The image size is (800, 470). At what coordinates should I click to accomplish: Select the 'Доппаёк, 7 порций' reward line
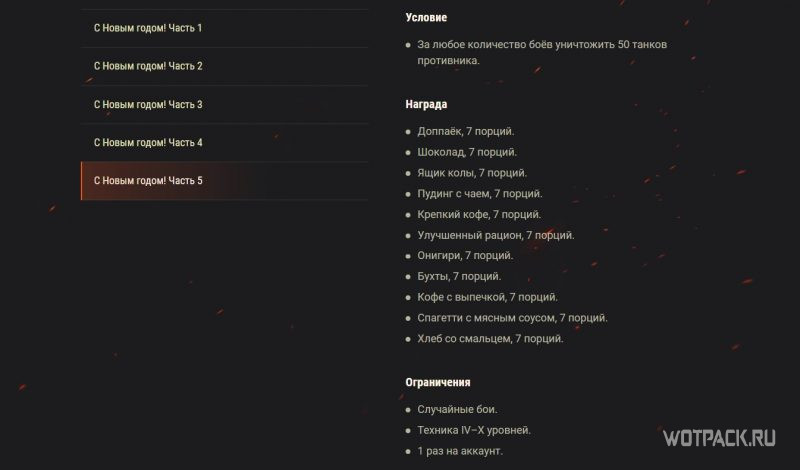[466, 132]
